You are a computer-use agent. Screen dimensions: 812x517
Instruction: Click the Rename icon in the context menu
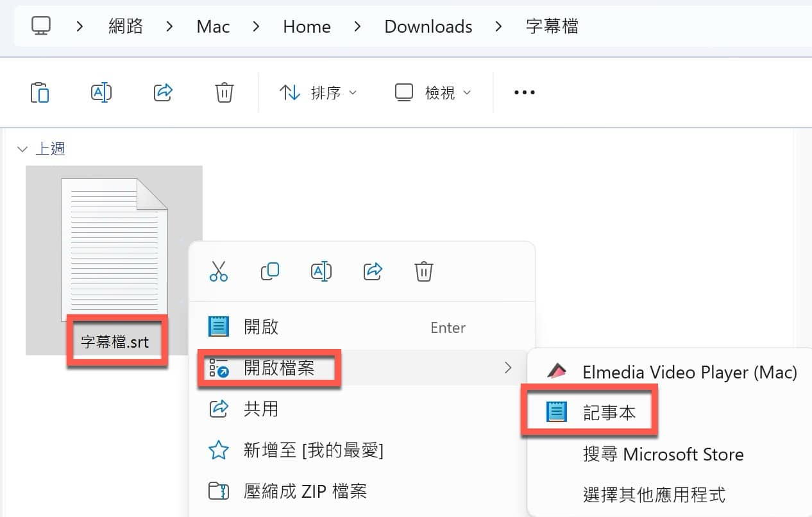coord(321,271)
